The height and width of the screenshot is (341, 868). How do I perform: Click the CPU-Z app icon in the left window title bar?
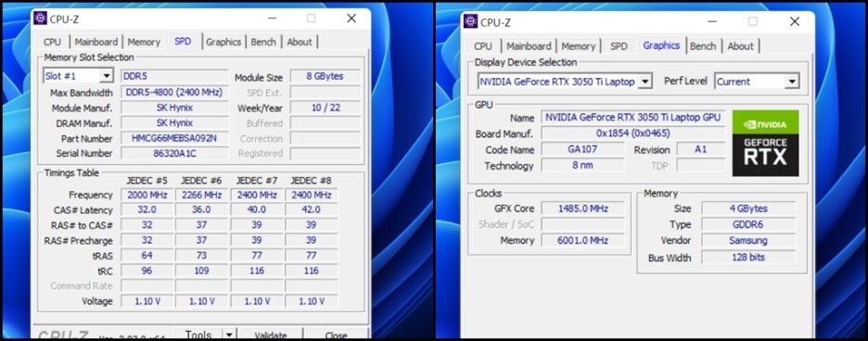click(x=40, y=19)
